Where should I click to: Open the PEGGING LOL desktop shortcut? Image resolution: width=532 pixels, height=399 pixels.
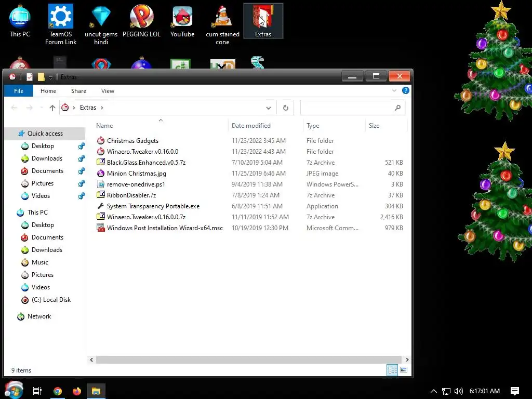tap(141, 21)
